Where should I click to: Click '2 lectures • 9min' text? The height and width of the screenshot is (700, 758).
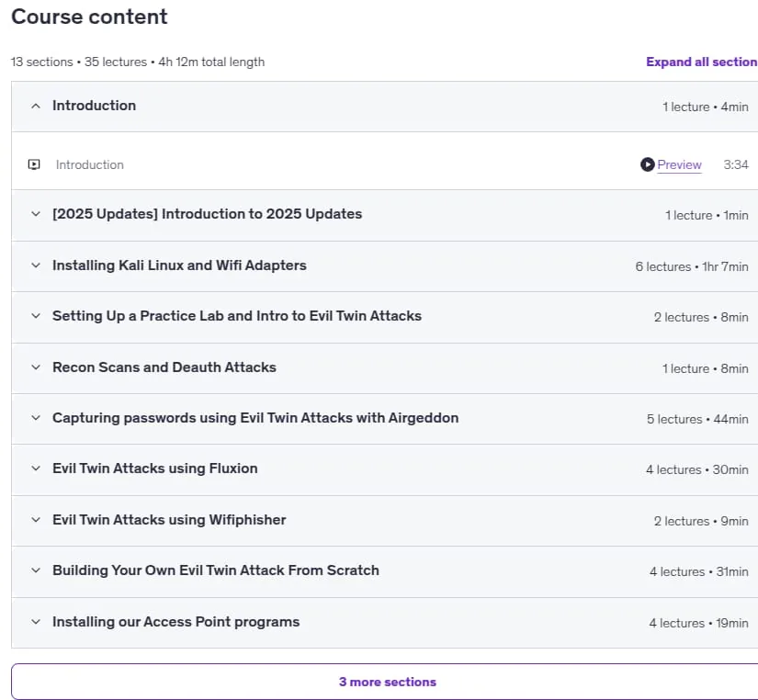tap(701, 521)
